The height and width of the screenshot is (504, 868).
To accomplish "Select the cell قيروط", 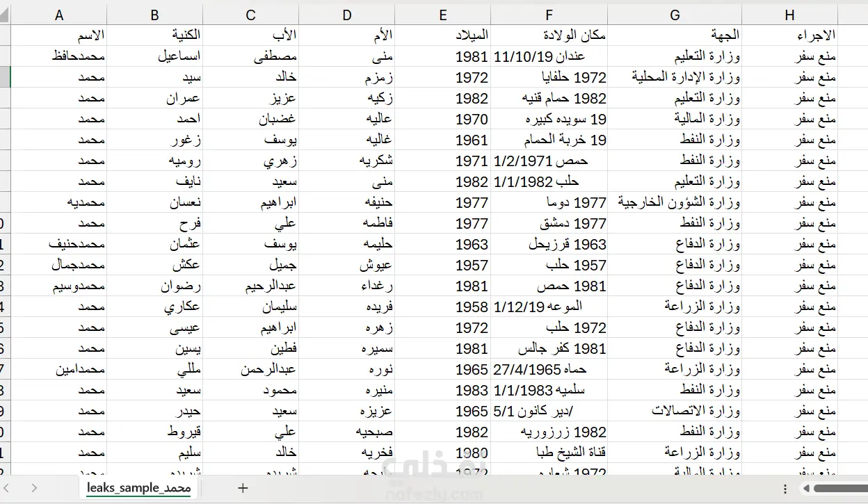I will point(155,432).
